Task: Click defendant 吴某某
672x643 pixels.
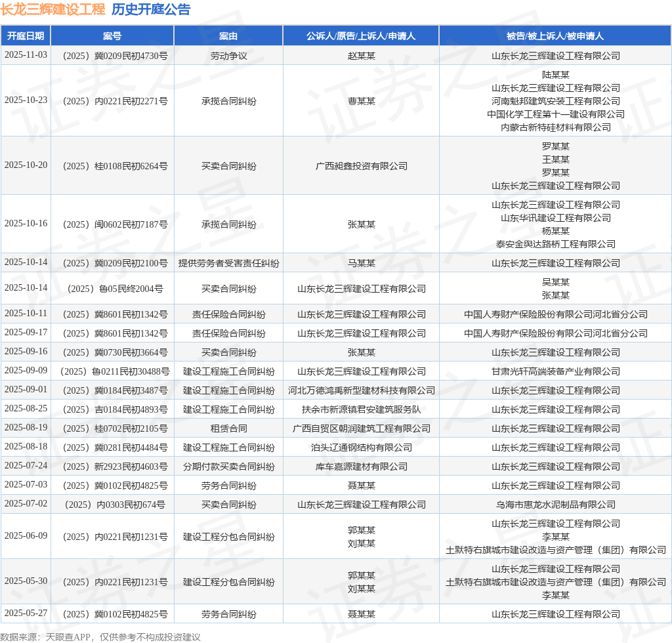Action: 555,282
